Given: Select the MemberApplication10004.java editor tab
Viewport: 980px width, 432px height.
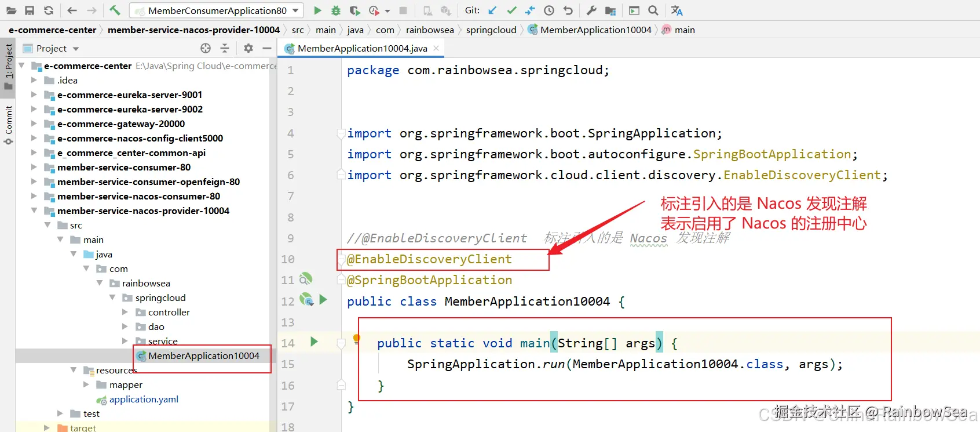Looking at the screenshot, I should pyautogui.click(x=362, y=48).
